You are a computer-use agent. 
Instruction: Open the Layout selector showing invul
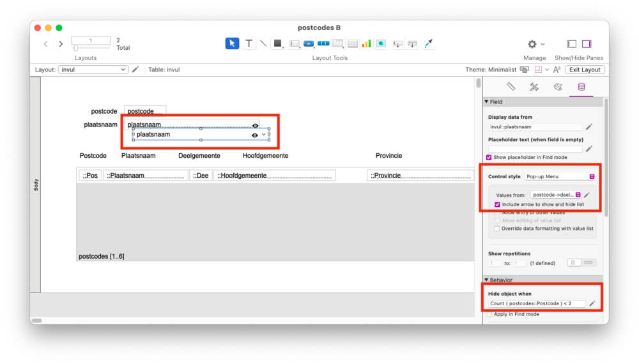(93, 70)
